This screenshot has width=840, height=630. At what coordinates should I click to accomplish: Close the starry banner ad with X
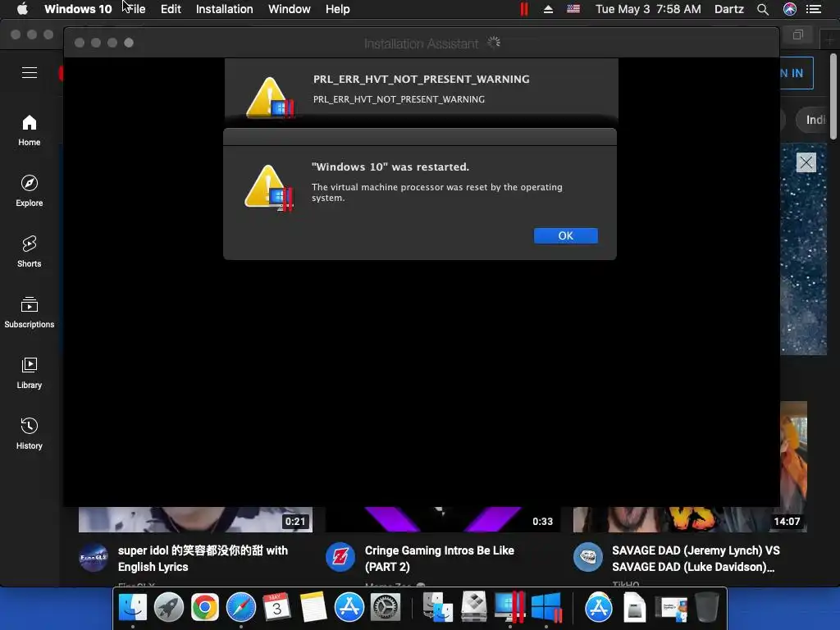806,162
